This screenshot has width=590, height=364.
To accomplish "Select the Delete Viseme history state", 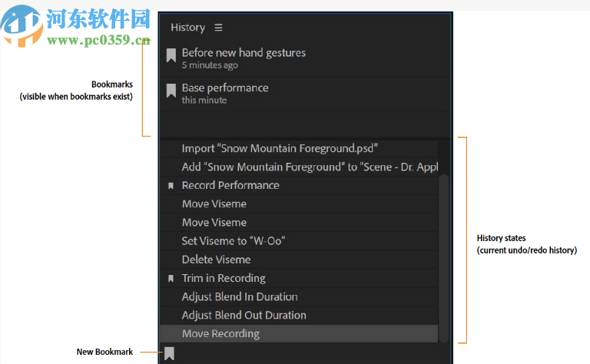I will pos(217,260).
